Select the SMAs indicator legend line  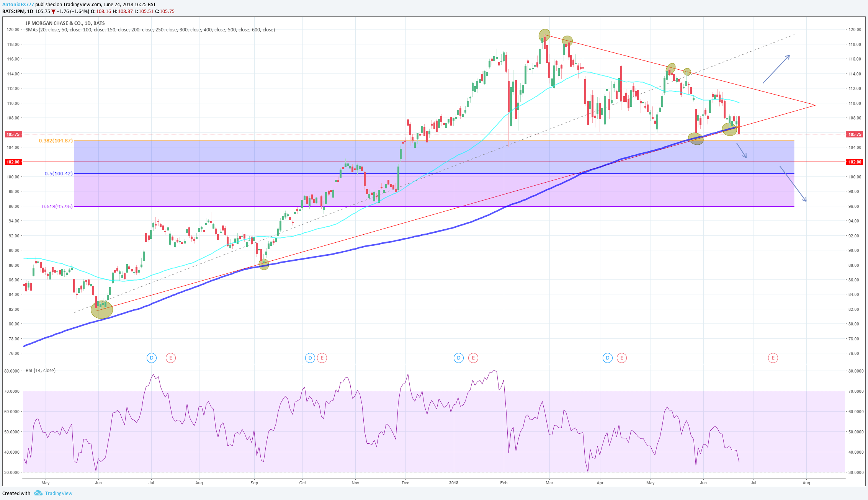tap(150, 30)
